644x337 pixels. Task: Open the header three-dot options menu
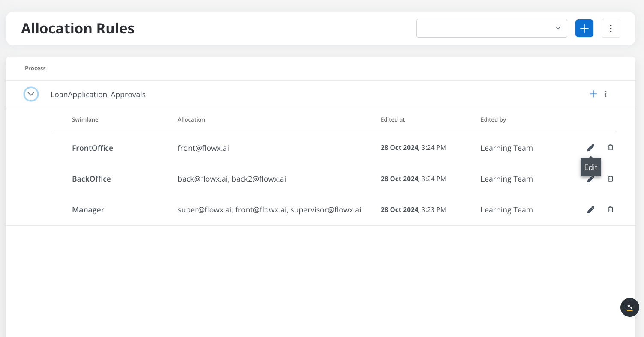611,28
